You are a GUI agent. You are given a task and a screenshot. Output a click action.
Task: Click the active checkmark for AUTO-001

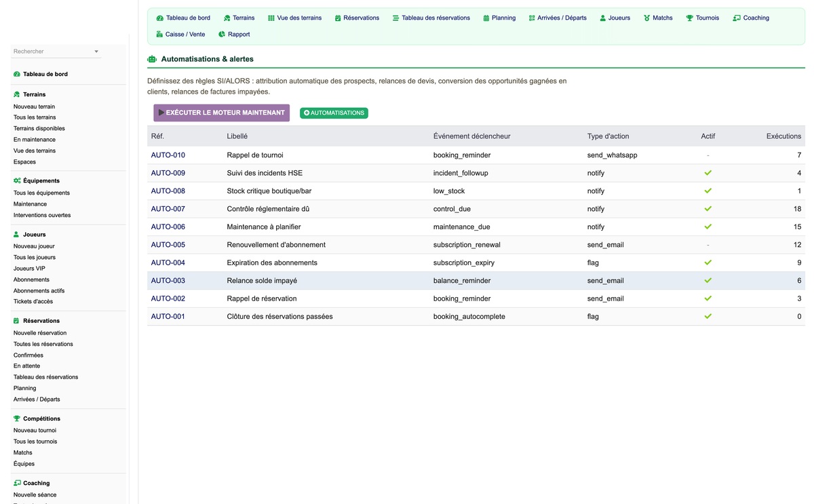pos(708,317)
